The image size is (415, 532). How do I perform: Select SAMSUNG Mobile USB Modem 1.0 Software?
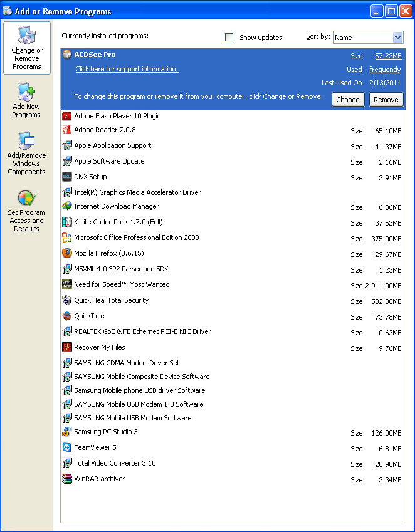pos(139,404)
